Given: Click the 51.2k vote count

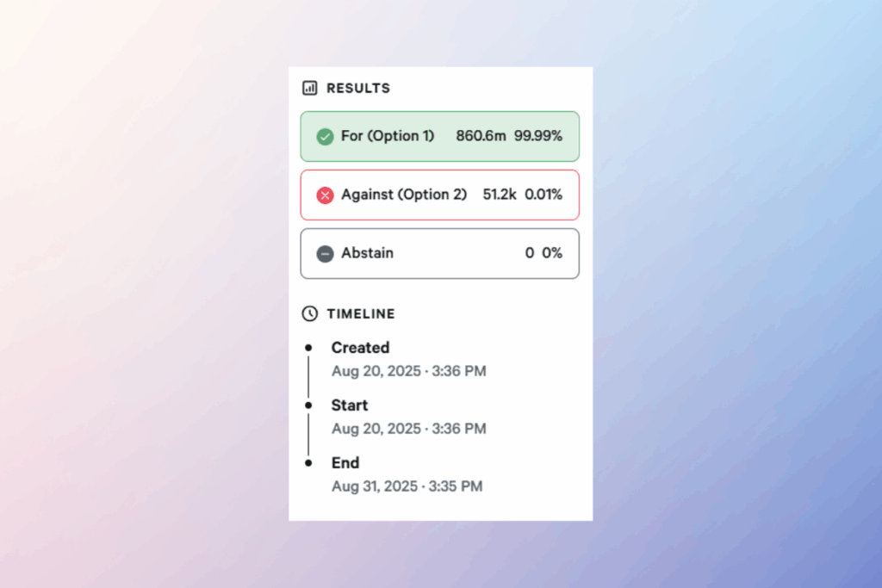Looking at the screenshot, I should pyautogui.click(x=500, y=195).
